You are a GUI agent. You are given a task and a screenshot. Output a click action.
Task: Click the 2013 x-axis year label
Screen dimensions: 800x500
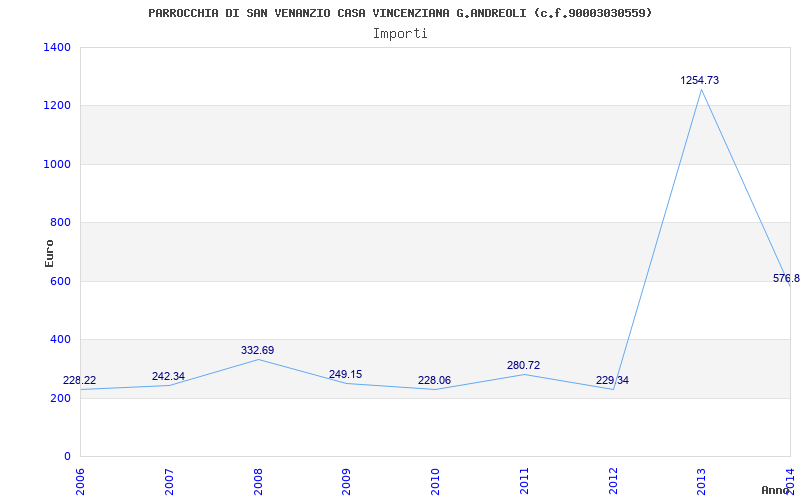coord(701,480)
